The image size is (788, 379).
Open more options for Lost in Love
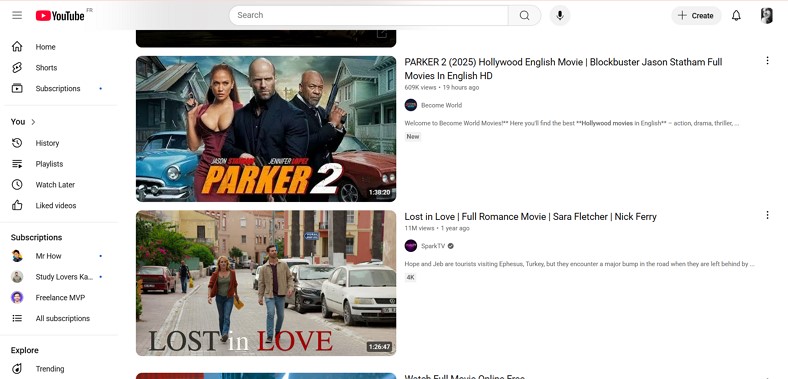point(767,215)
